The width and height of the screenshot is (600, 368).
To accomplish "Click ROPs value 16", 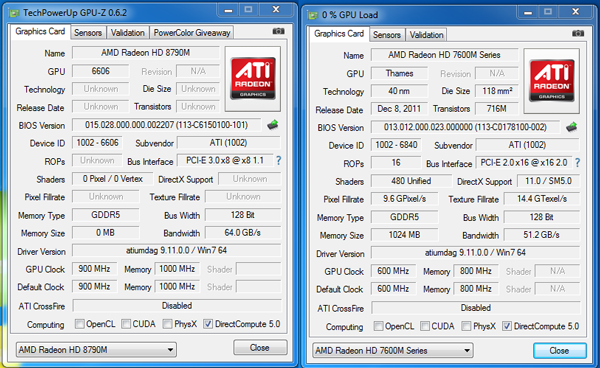I will click(396, 163).
